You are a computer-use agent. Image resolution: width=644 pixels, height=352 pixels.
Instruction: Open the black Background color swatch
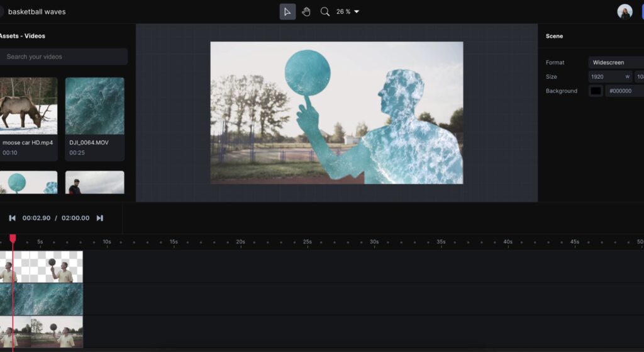click(x=596, y=91)
